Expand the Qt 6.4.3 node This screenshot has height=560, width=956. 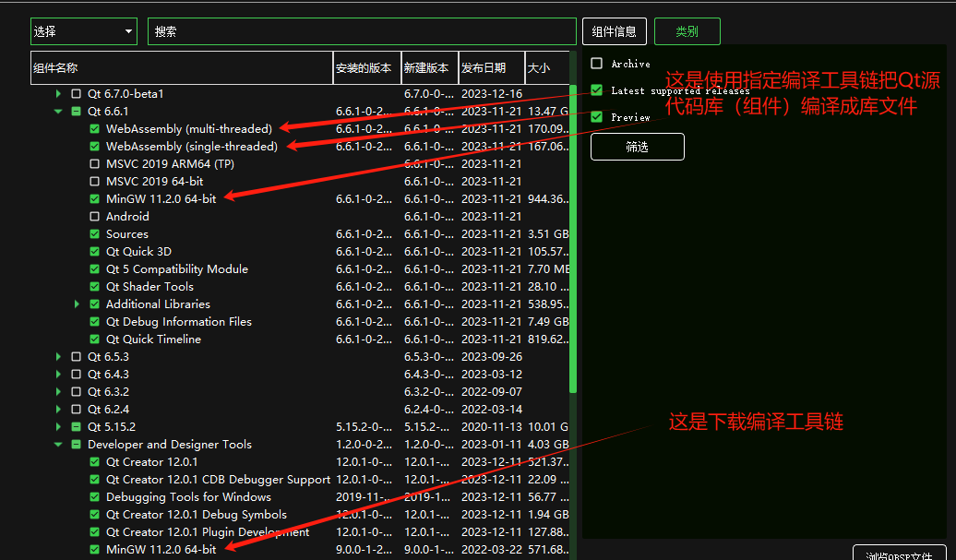58,375
